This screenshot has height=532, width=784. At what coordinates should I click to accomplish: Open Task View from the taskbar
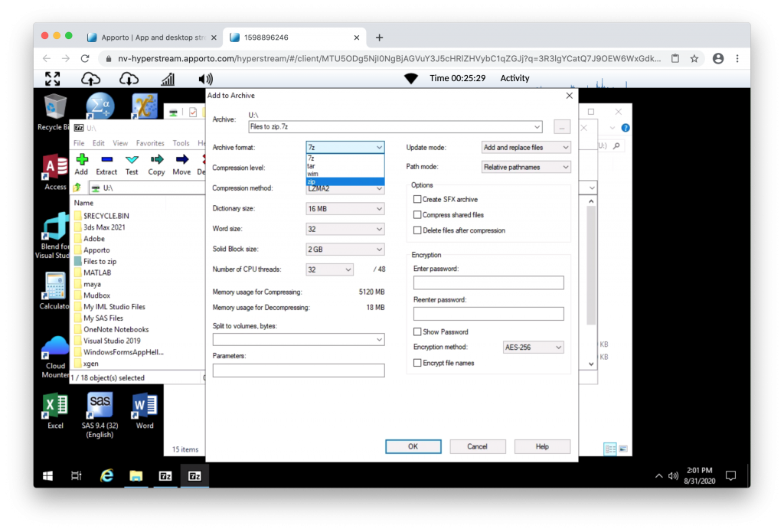click(x=77, y=476)
